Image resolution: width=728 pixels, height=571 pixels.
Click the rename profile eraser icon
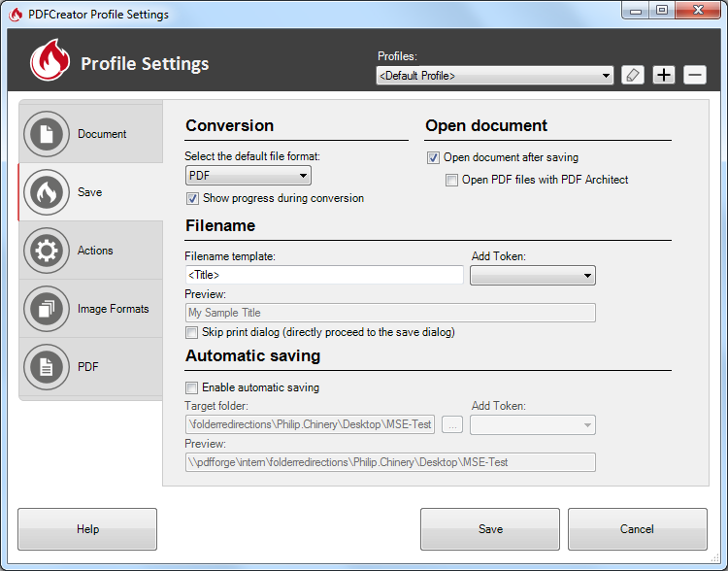[x=633, y=75]
